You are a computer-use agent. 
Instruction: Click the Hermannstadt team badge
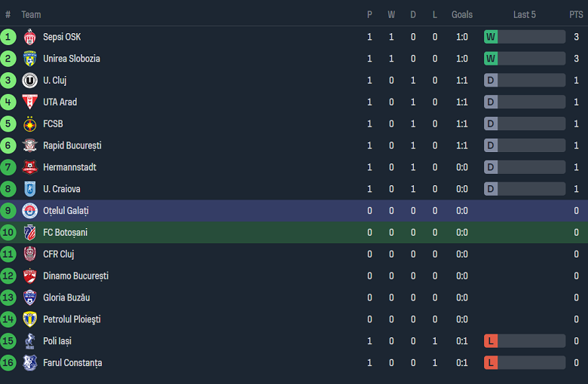[x=30, y=167]
